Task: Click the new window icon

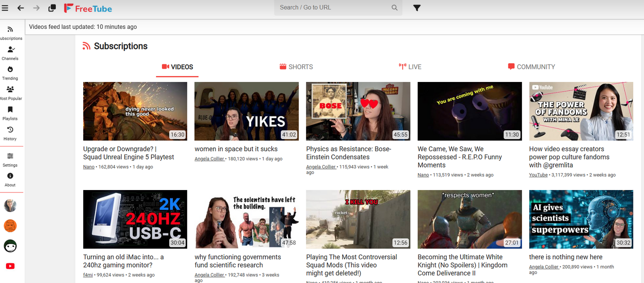Action: click(52, 8)
